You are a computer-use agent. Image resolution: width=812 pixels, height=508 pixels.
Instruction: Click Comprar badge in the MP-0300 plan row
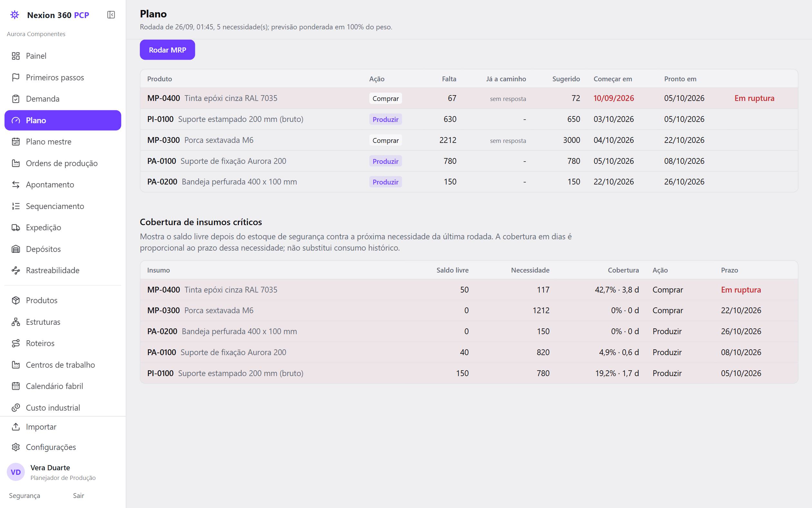[385, 140]
